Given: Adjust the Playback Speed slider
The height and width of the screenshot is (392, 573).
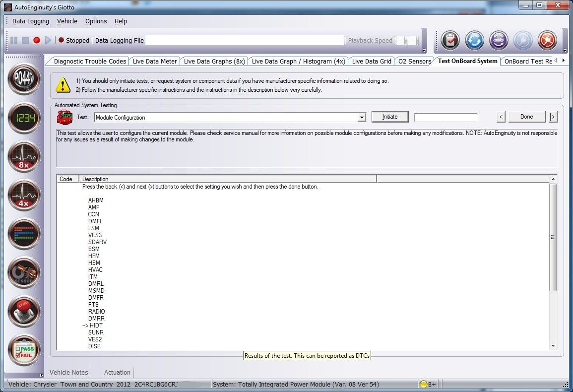Looking at the screenshot, I should [406, 41].
